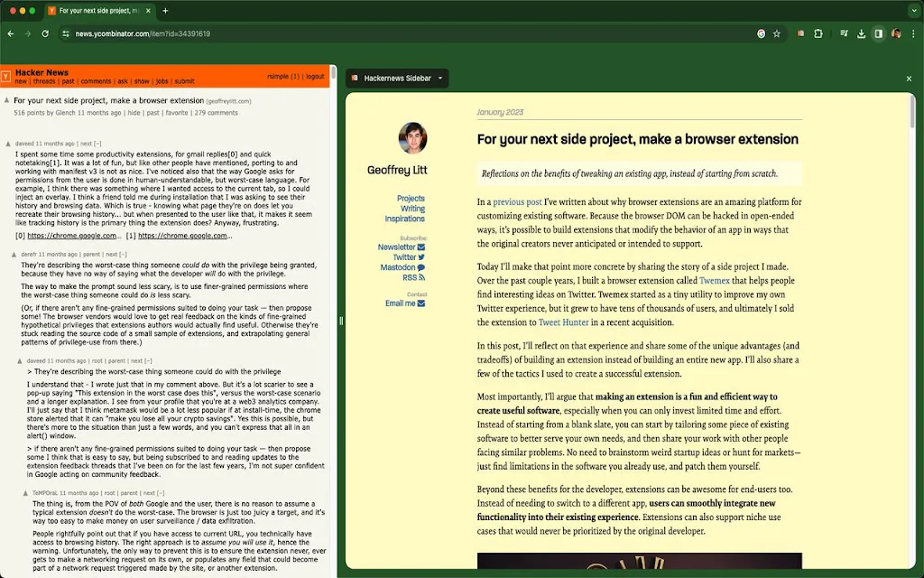Open Inspirations link
This screenshot has width=924, height=578.
pos(404,219)
